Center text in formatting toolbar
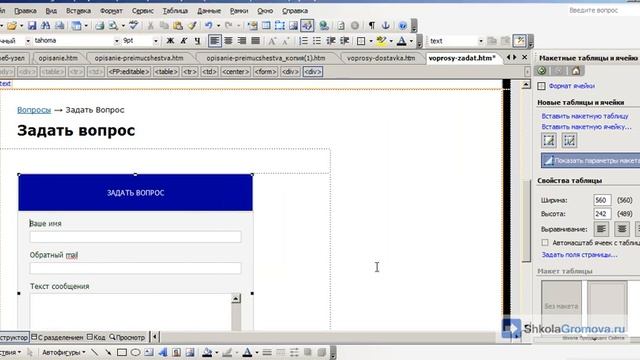 click(228, 41)
